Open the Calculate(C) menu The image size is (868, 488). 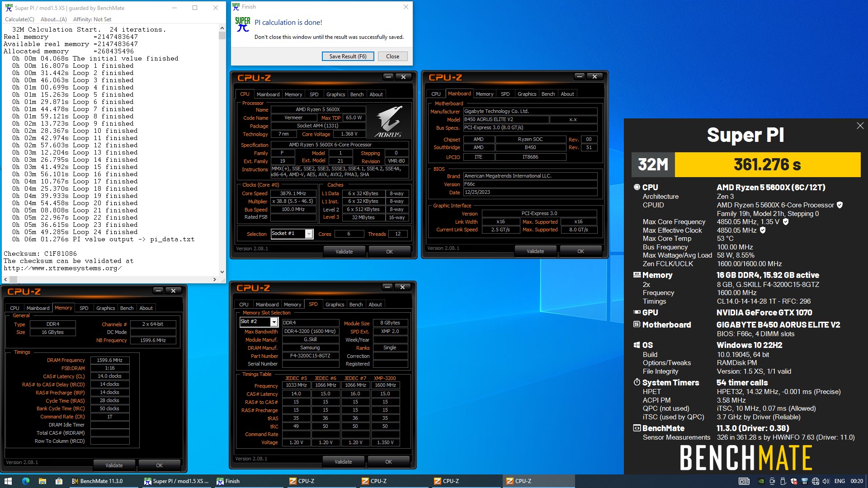19,19
